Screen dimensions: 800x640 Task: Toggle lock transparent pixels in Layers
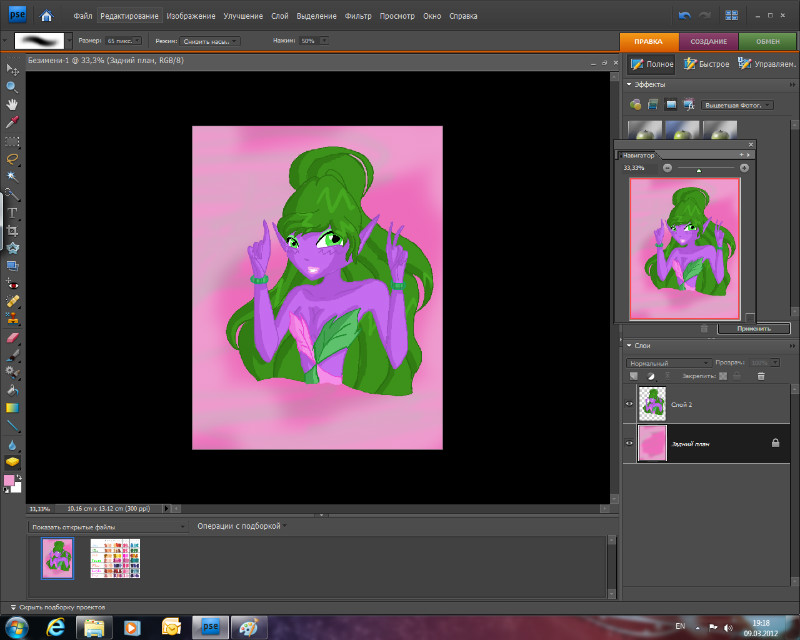721,376
